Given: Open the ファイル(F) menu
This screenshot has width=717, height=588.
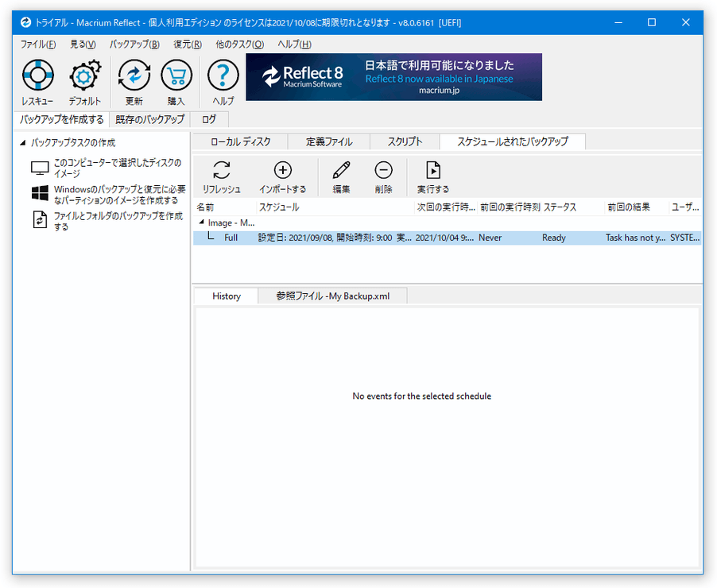Looking at the screenshot, I should tap(38, 44).
